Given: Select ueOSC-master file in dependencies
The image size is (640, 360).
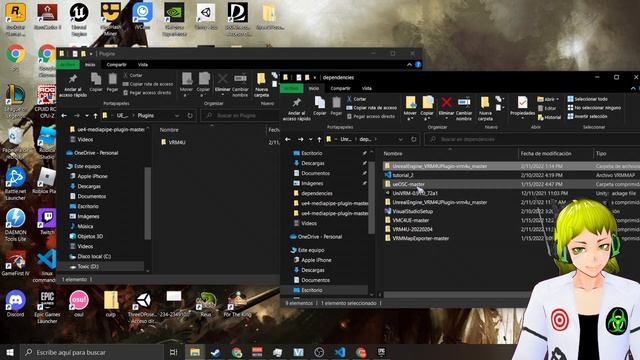Looking at the screenshot, I should pyautogui.click(x=408, y=184).
